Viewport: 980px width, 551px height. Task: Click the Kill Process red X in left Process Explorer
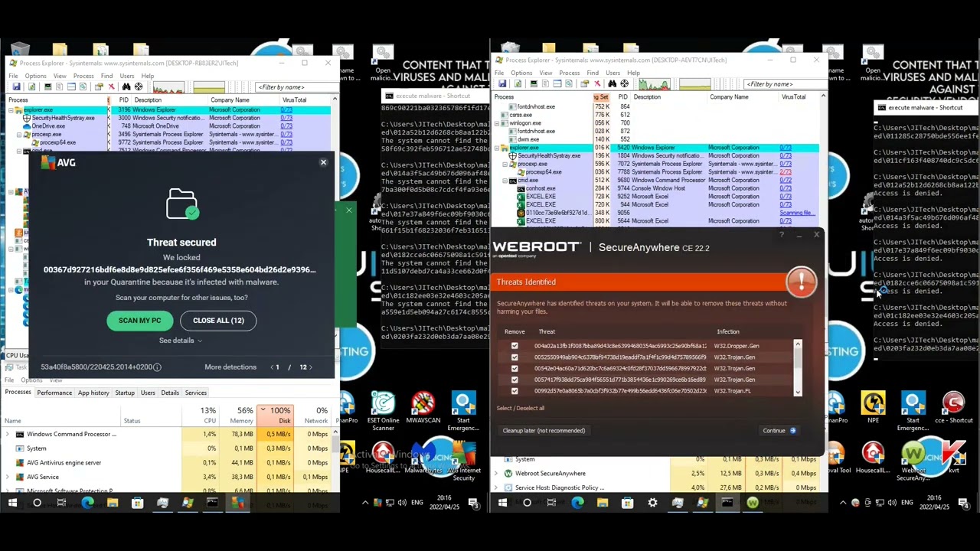click(x=112, y=86)
